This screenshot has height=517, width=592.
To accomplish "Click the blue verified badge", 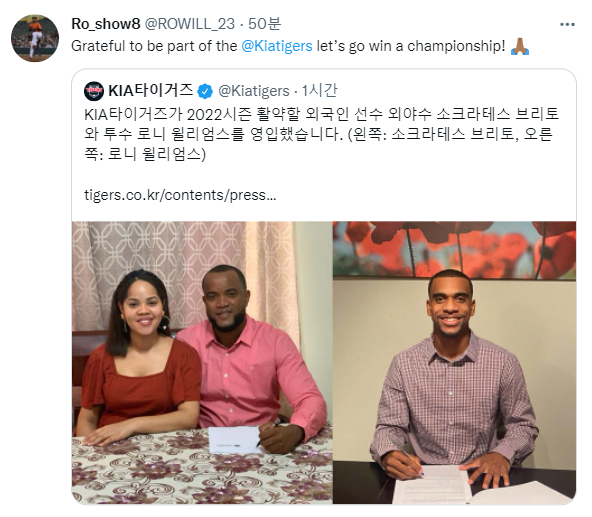I will tap(205, 91).
